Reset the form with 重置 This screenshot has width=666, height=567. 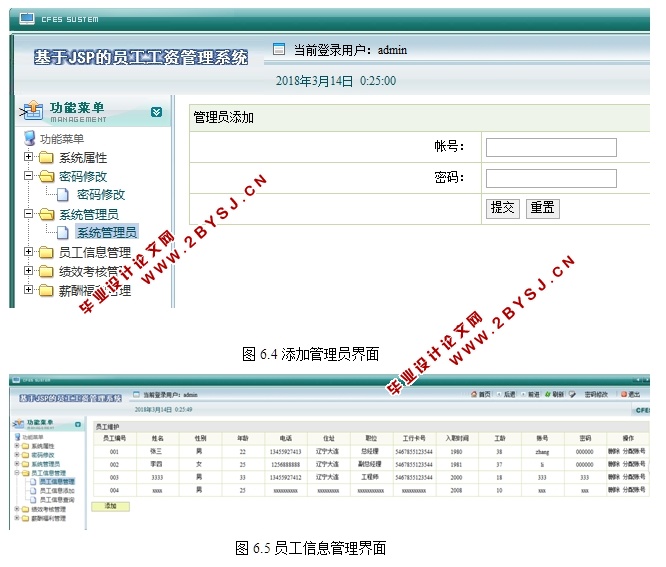click(x=543, y=209)
